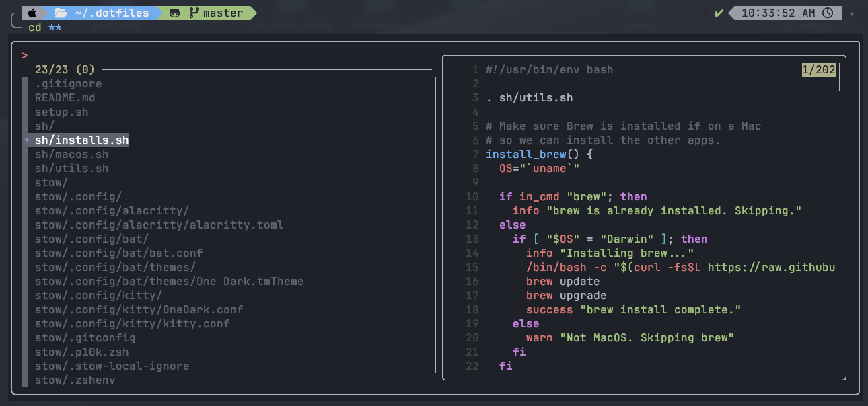Click the 'brew upgrade' line
The width and height of the screenshot is (868, 406).
pyautogui.click(x=567, y=295)
